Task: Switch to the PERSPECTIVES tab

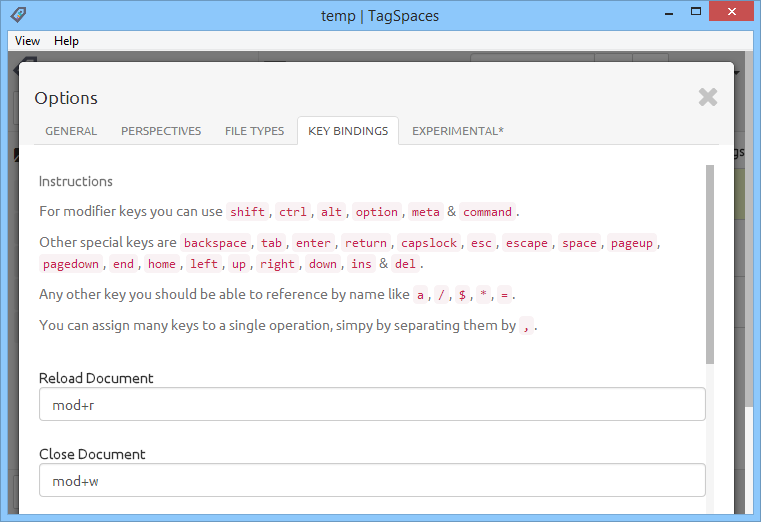Action: pos(161,131)
